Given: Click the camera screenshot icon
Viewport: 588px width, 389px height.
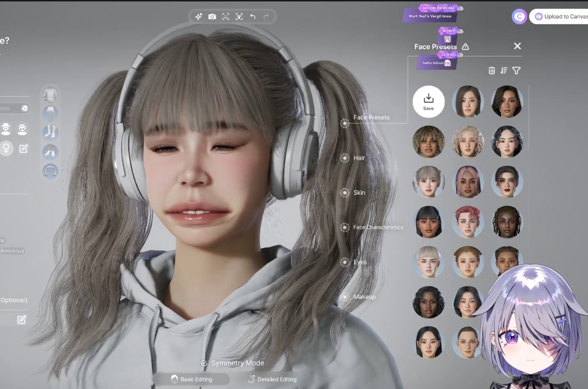Looking at the screenshot, I should pos(212,17).
